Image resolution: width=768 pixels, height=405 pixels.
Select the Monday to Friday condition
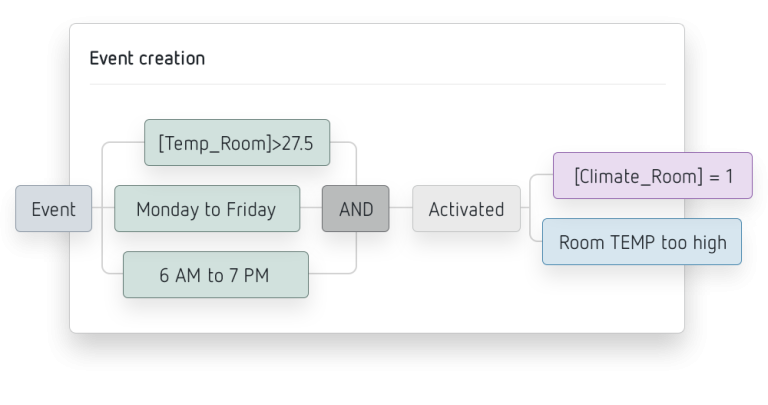(x=207, y=209)
